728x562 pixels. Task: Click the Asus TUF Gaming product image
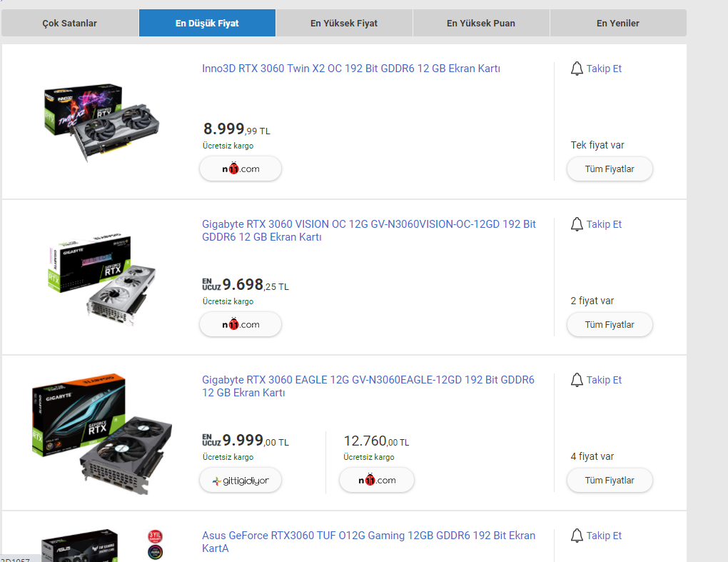pyautogui.click(x=80, y=546)
